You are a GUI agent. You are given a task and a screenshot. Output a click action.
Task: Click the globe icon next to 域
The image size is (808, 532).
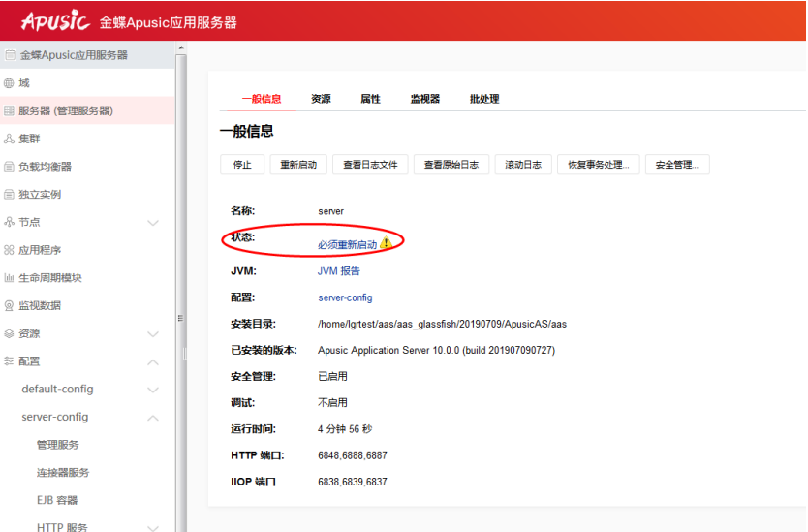pos(9,83)
